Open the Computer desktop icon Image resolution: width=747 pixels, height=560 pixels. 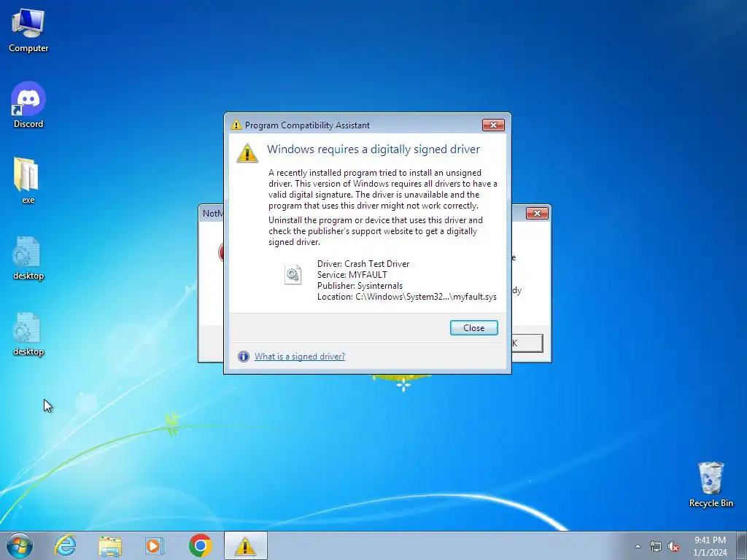[x=28, y=29]
